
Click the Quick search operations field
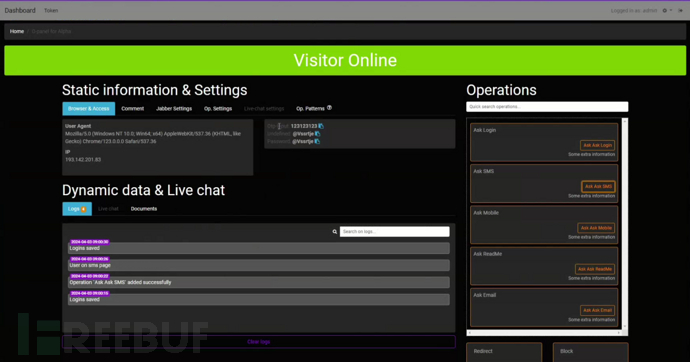tap(547, 106)
